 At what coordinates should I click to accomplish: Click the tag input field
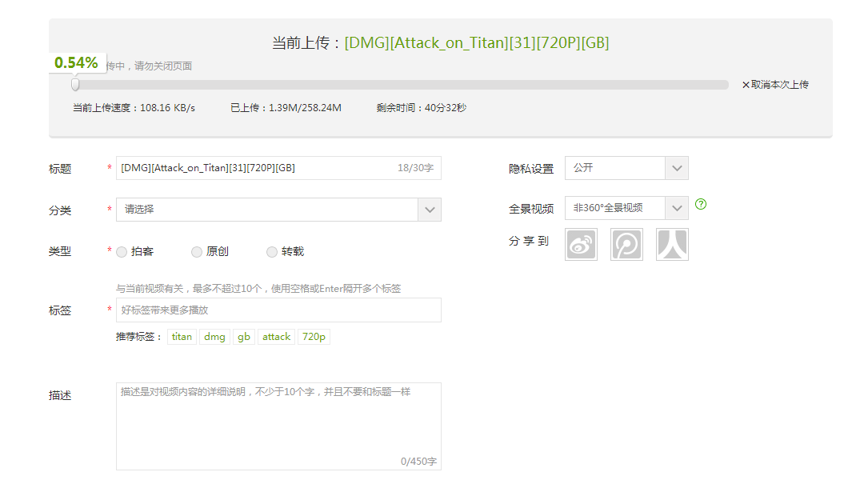tap(278, 310)
